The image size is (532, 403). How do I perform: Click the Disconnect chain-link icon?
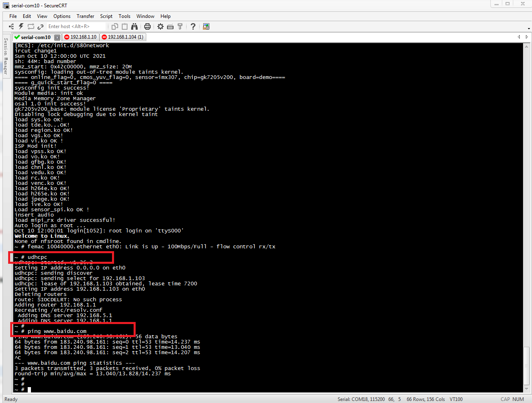pyautogui.click(x=40, y=26)
